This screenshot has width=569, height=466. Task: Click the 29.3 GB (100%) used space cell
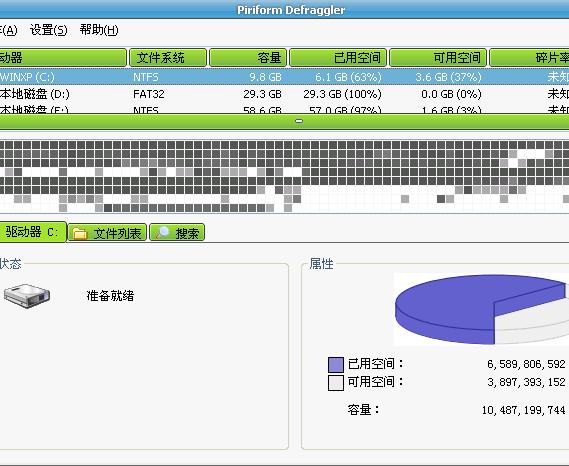(342, 94)
